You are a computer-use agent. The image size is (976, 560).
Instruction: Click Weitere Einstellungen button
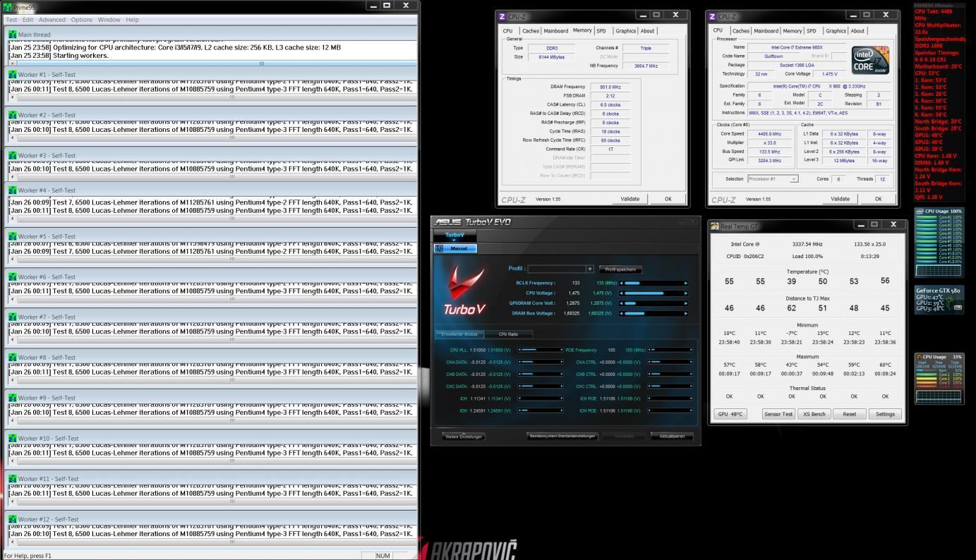pos(464,437)
